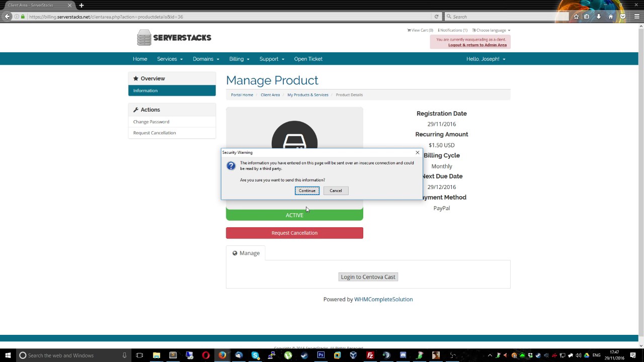644x362 pixels.
Task: Reload the page with the refresh icon
Action: click(436, 17)
